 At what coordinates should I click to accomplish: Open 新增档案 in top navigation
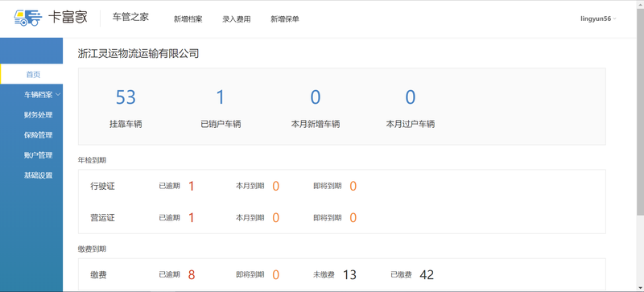click(188, 19)
